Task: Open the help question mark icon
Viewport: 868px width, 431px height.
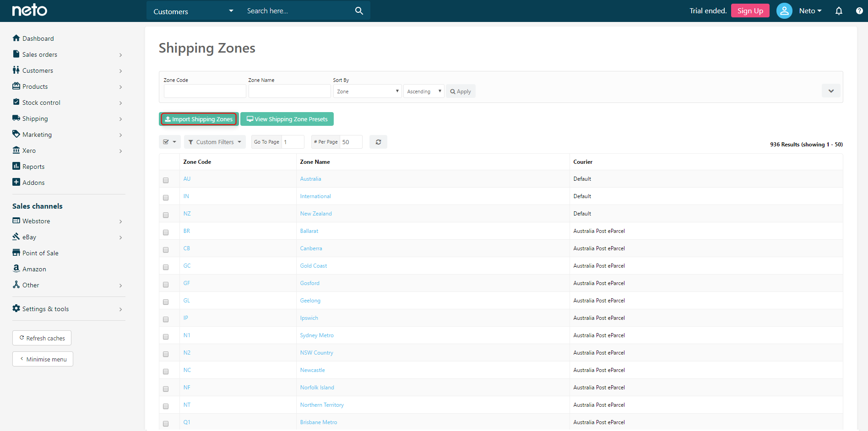Action: pyautogui.click(x=859, y=11)
